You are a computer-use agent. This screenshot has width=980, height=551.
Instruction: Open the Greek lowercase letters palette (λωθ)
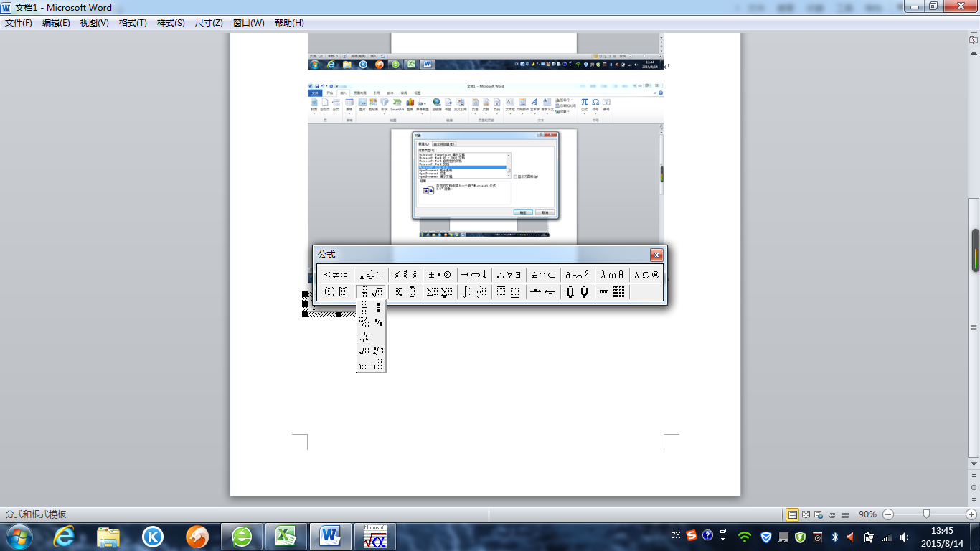click(612, 274)
